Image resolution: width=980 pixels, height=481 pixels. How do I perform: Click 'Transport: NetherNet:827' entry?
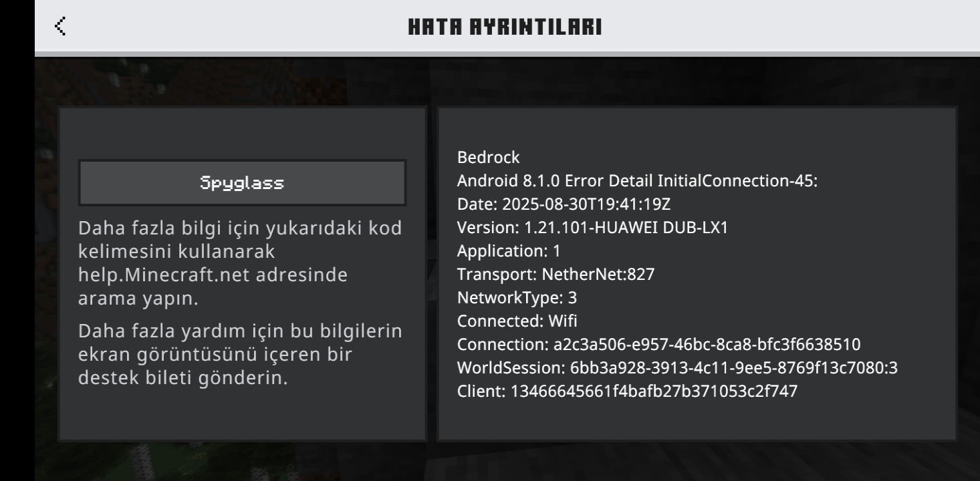556,275
